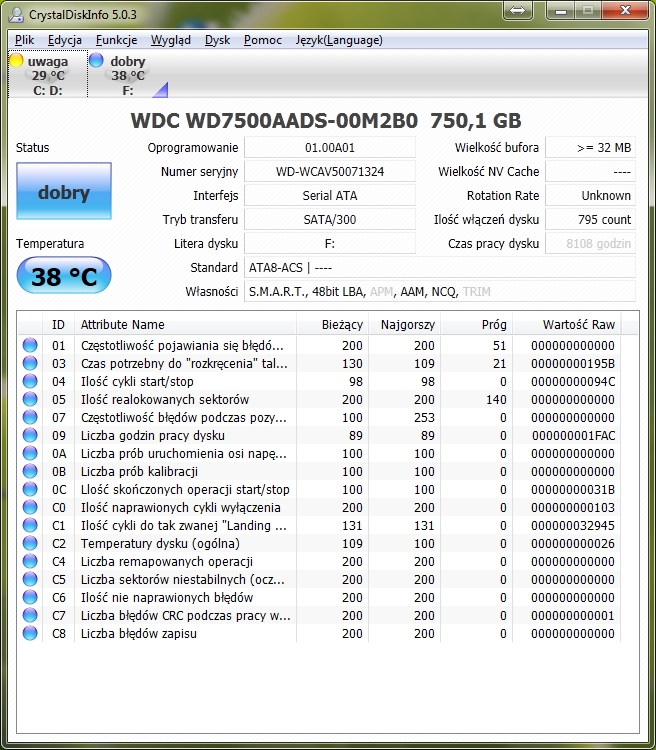Open the Pomoc menu
The height and width of the screenshot is (750, 656).
point(263,40)
